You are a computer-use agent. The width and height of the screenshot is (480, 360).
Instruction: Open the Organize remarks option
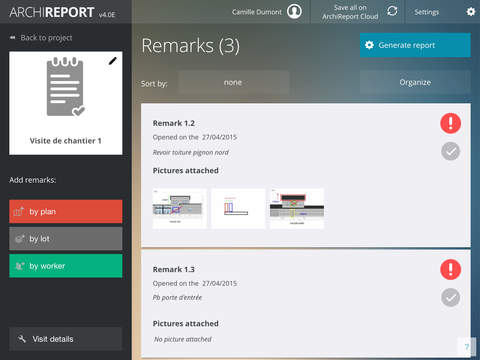click(415, 82)
